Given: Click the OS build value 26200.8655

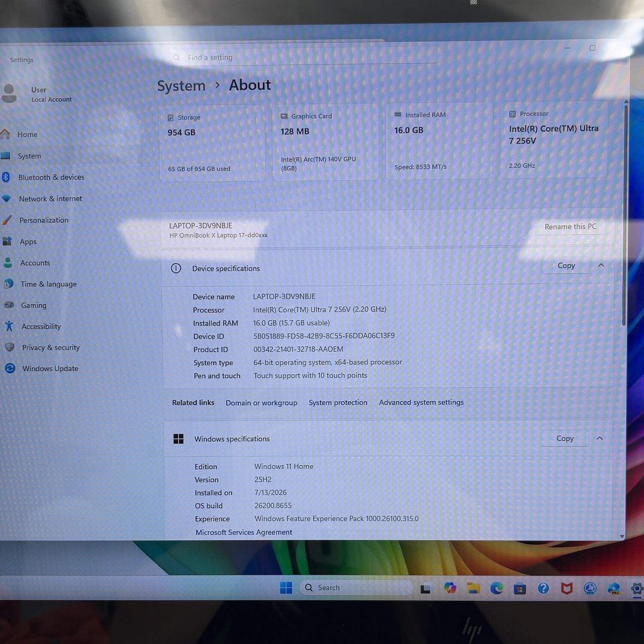Looking at the screenshot, I should pyautogui.click(x=273, y=505).
